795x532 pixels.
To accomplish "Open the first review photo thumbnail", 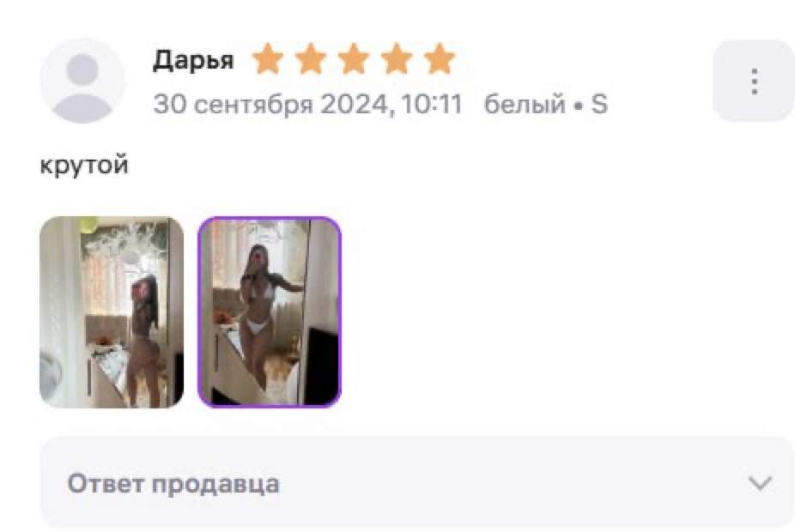I will tap(112, 312).
